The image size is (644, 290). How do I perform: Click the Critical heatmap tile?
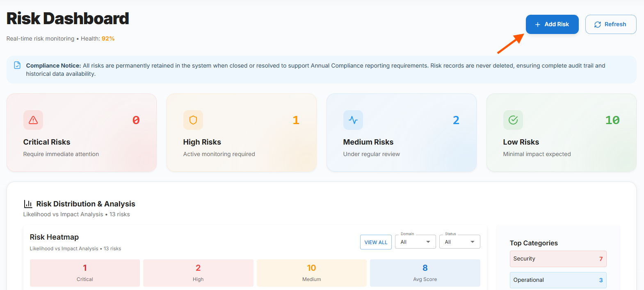point(85,273)
